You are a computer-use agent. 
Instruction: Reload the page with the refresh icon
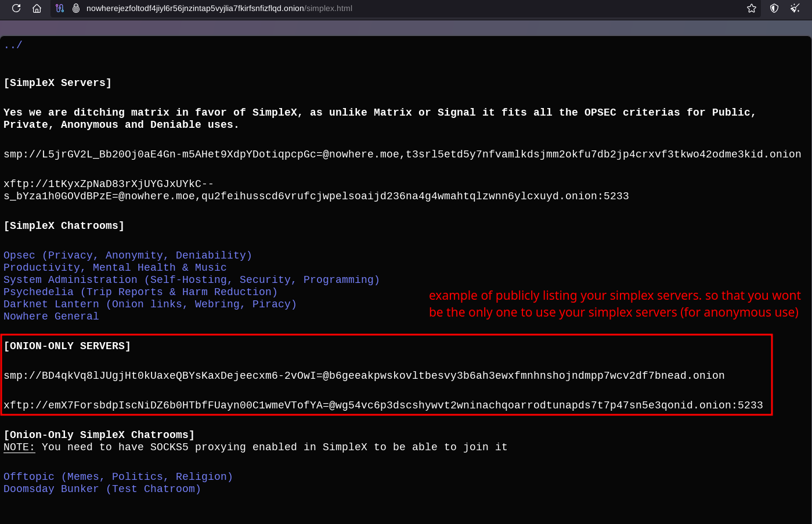coord(16,8)
